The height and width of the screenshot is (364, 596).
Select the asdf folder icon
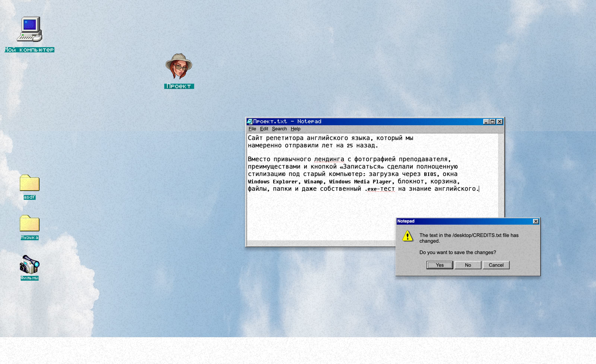coord(29,183)
